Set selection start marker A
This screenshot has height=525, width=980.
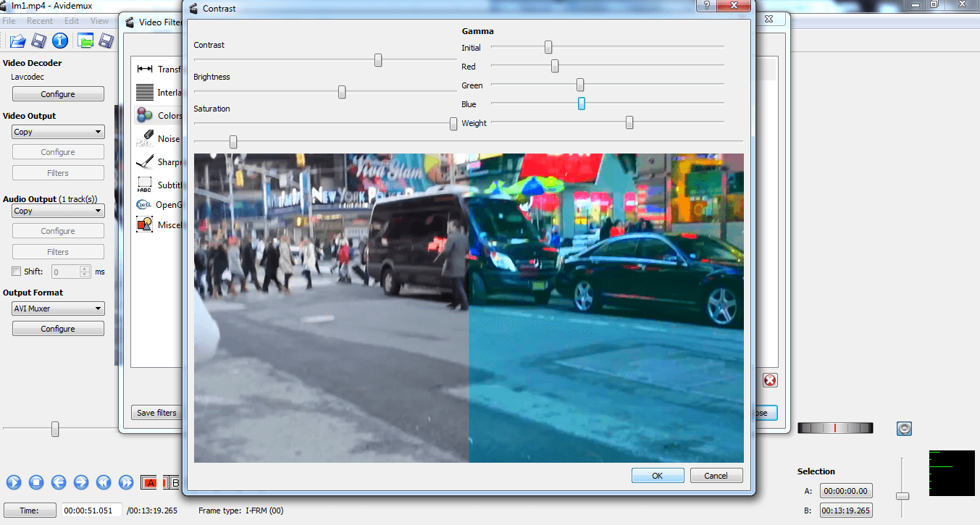[149, 482]
